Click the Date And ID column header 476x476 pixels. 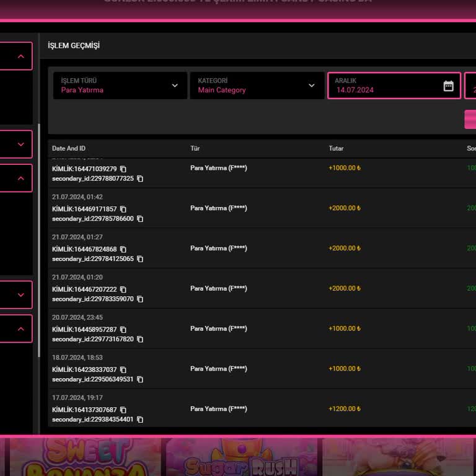point(69,149)
